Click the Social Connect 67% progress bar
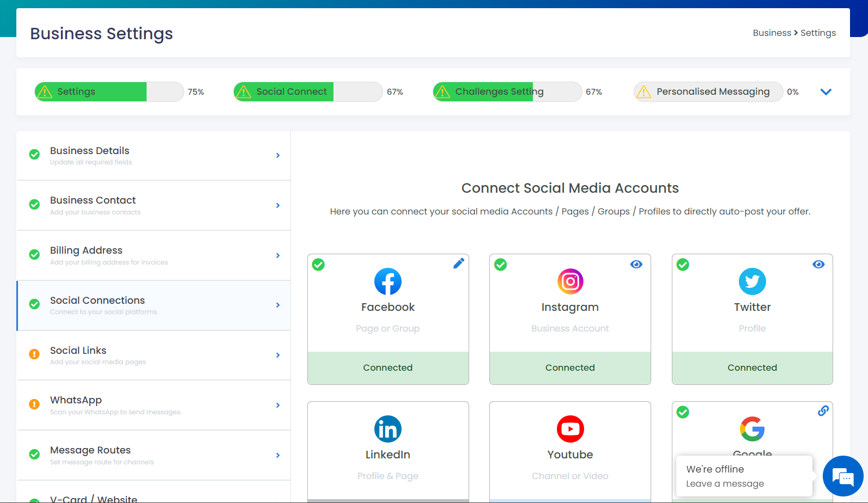Screen dimensions: 868x503 coord(308,92)
